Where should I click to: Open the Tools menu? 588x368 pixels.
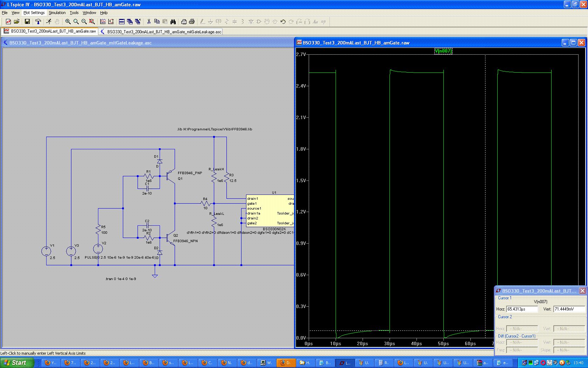click(x=74, y=13)
